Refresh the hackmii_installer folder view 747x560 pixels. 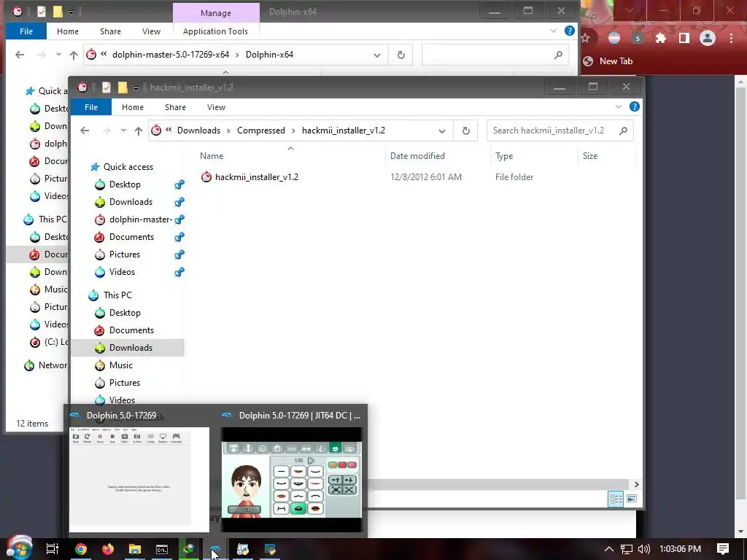tap(466, 131)
